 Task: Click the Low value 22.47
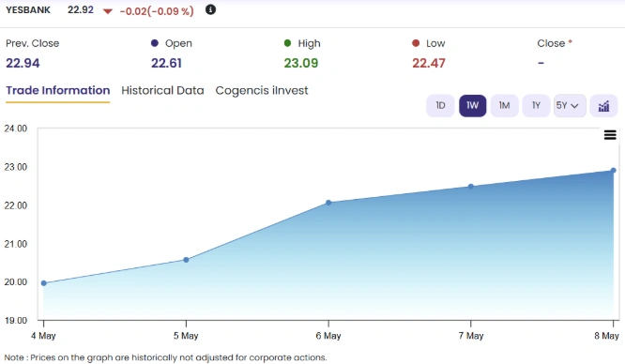pos(429,63)
